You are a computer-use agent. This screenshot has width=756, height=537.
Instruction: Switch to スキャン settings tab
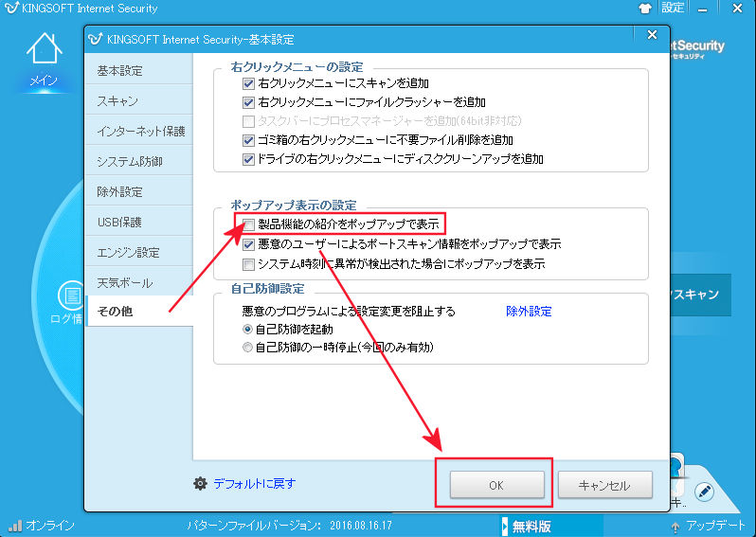[x=139, y=100]
